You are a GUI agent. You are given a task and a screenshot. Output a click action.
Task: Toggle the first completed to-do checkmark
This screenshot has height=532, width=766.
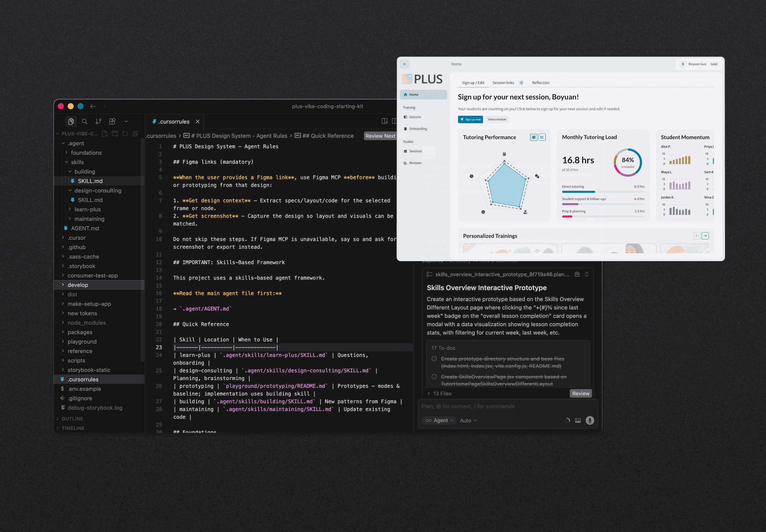click(x=434, y=359)
